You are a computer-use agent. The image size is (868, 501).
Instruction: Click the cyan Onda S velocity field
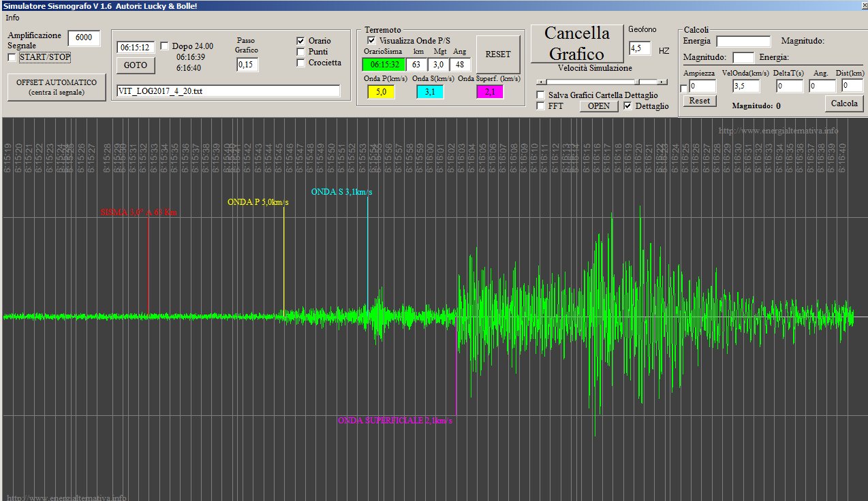point(430,92)
